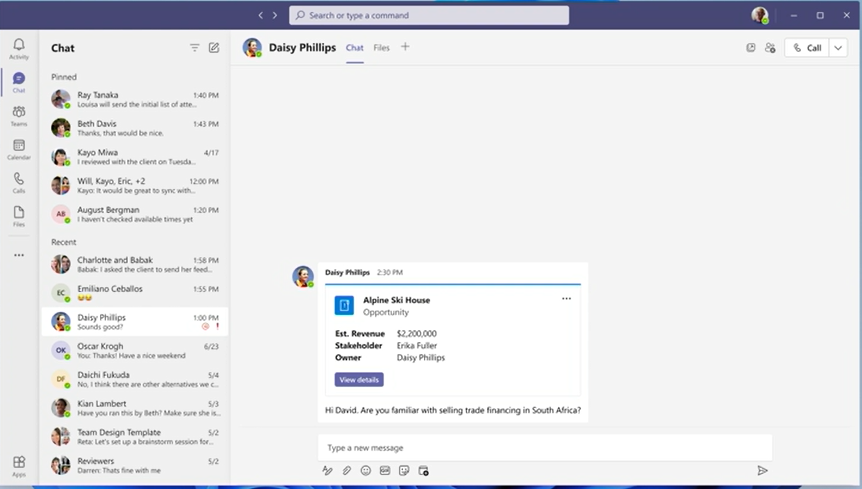Image resolution: width=862 pixels, height=489 pixels.
Task: Select the Chat icon in sidebar
Action: coord(19,82)
